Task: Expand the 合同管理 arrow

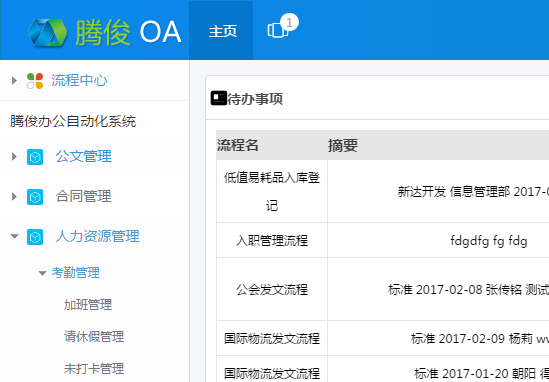Action: coord(14,196)
